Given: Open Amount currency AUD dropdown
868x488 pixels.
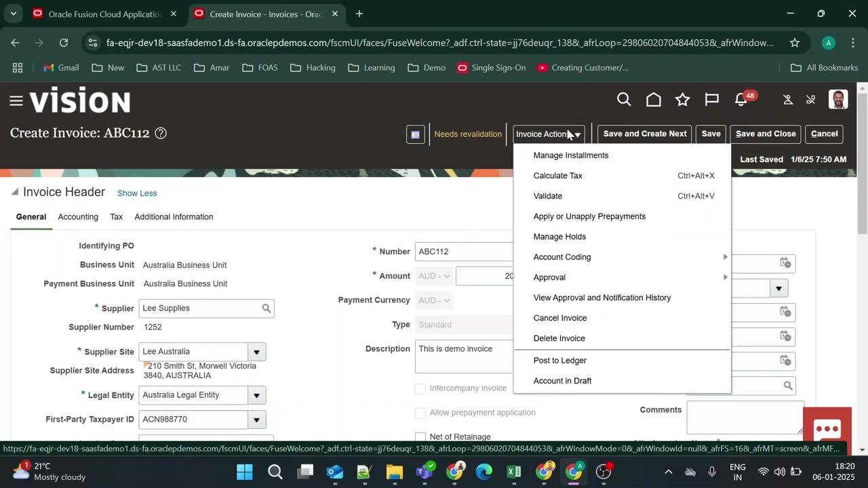Looking at the screenshot, I should click(x=435, y=277).
